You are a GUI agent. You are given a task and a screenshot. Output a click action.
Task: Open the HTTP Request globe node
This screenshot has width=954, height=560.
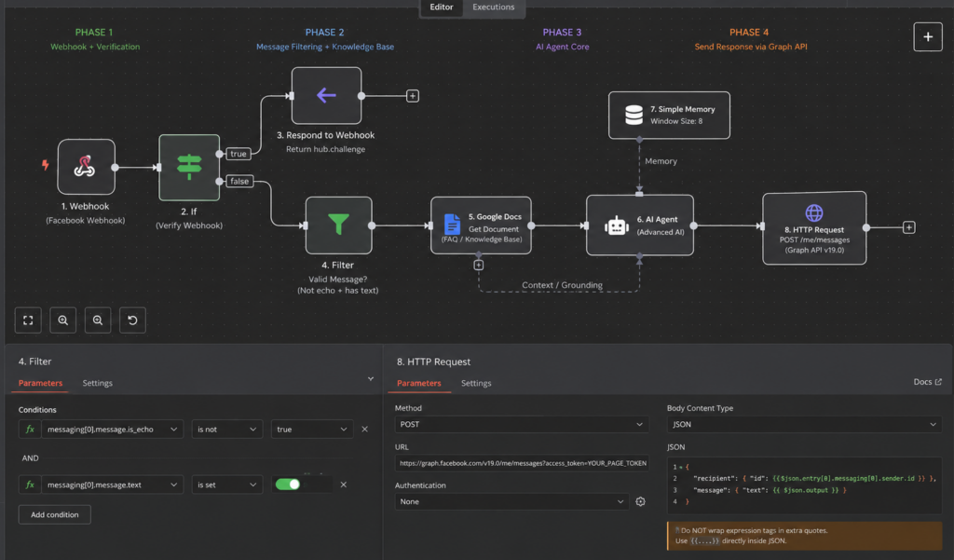tap(814, 227)
